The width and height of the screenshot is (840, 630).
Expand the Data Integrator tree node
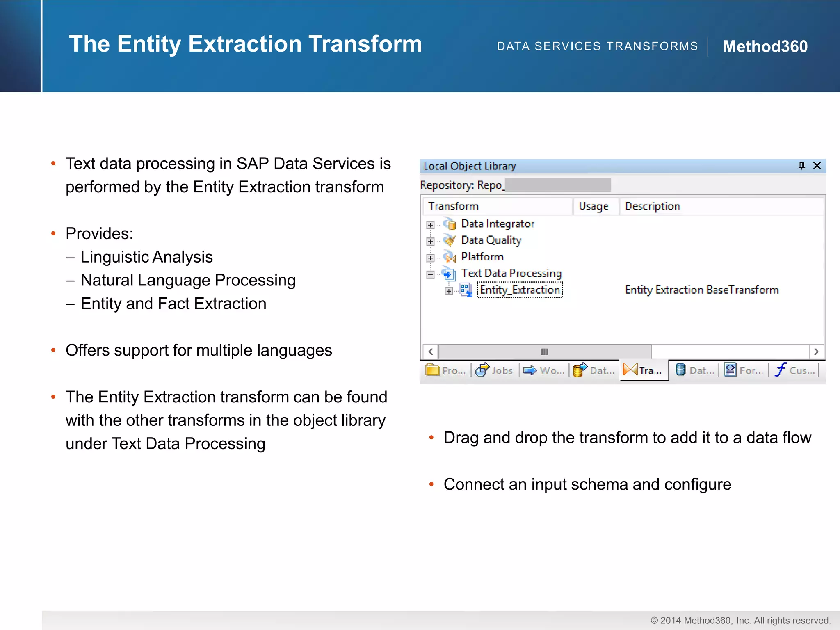click(x=430, y=225)
